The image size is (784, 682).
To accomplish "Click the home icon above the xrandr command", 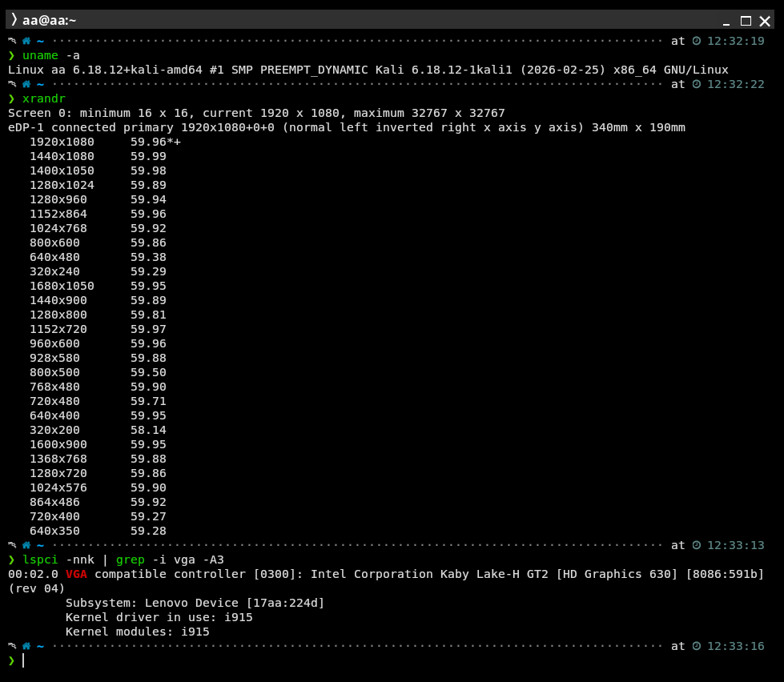I will click(26, 84).
